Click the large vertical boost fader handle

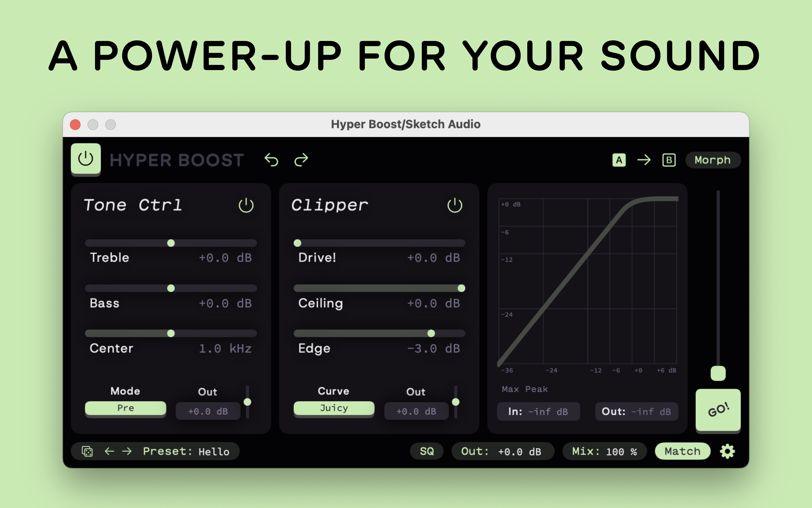click(x=718, y=373)
